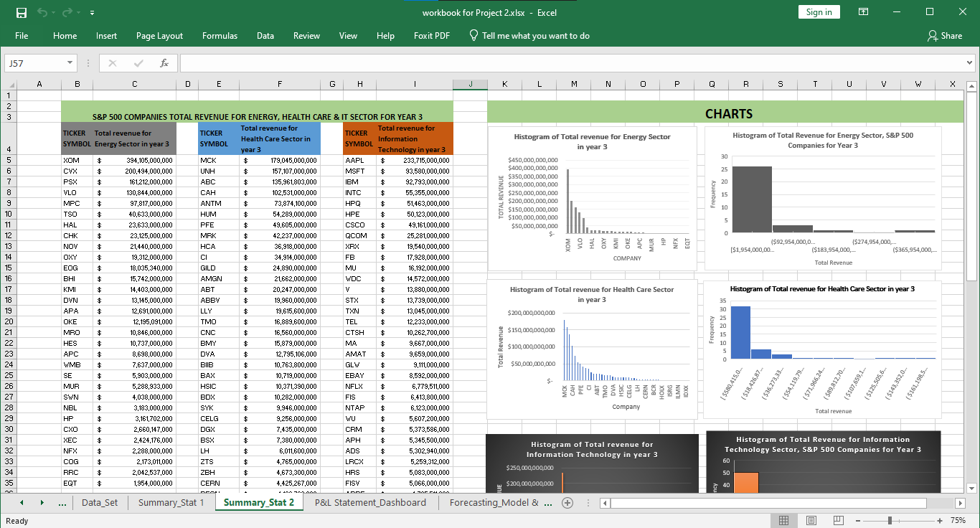The image size is (980, 528).
Task: Open the Forecasting_Model sheet tab
Action: tap(495, 503)
